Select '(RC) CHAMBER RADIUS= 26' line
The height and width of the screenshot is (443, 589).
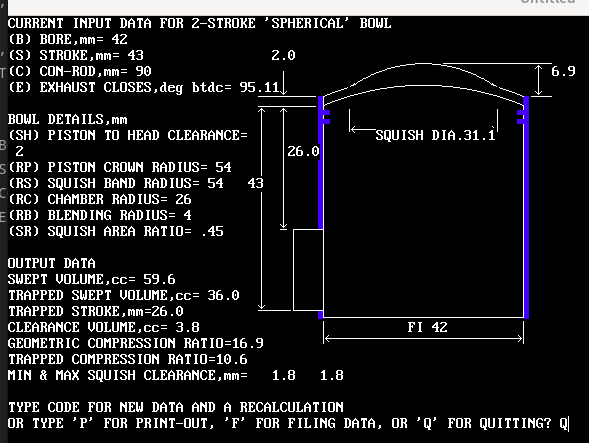[100, 199]
